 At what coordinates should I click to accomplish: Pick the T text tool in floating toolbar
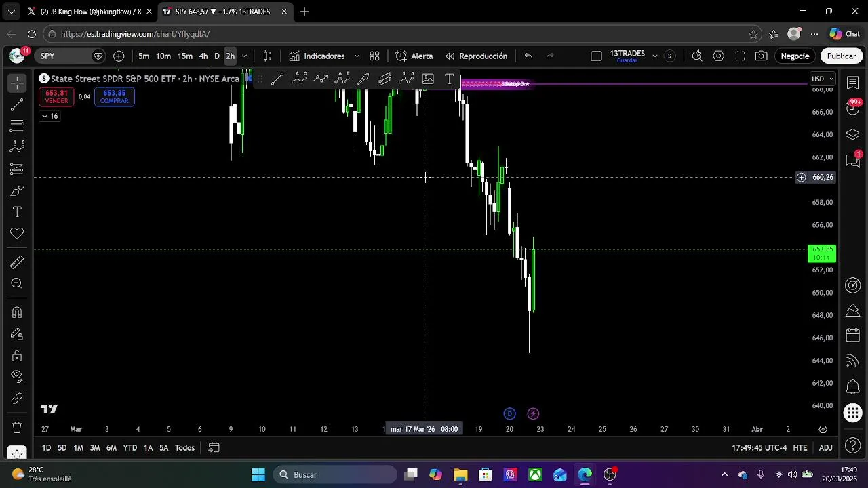(449, 79)
